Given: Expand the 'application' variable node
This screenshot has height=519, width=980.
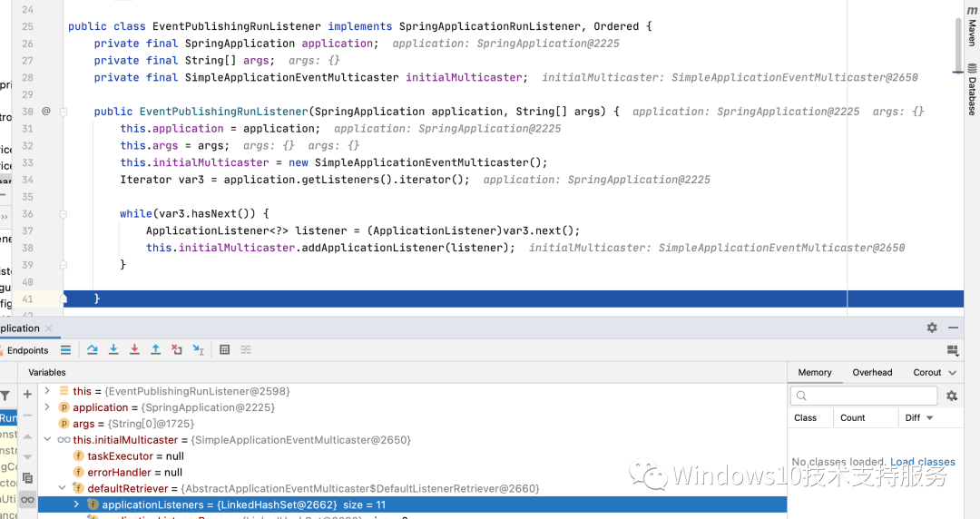Looking at the screenshot, I should coord(47,407).
